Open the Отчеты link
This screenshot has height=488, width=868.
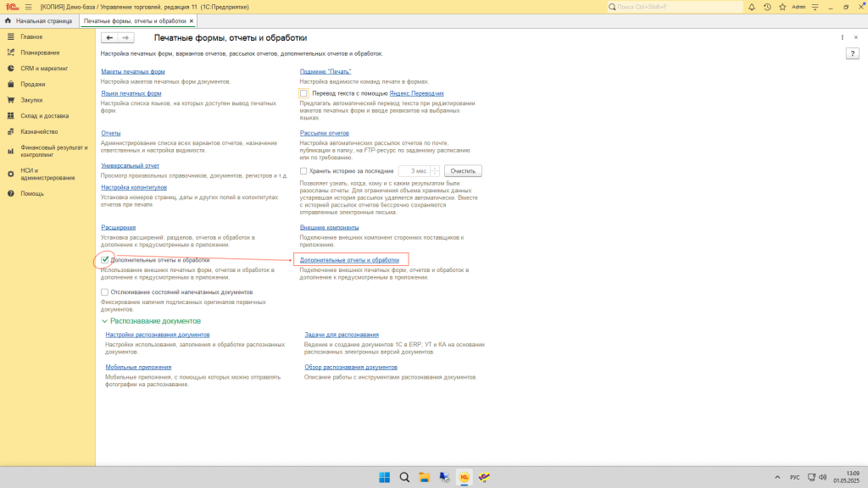(x=111, y=133)
